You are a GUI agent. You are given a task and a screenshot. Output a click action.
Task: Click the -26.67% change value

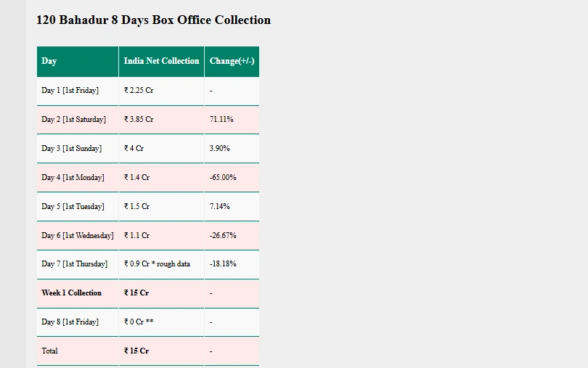pos(223,235)
